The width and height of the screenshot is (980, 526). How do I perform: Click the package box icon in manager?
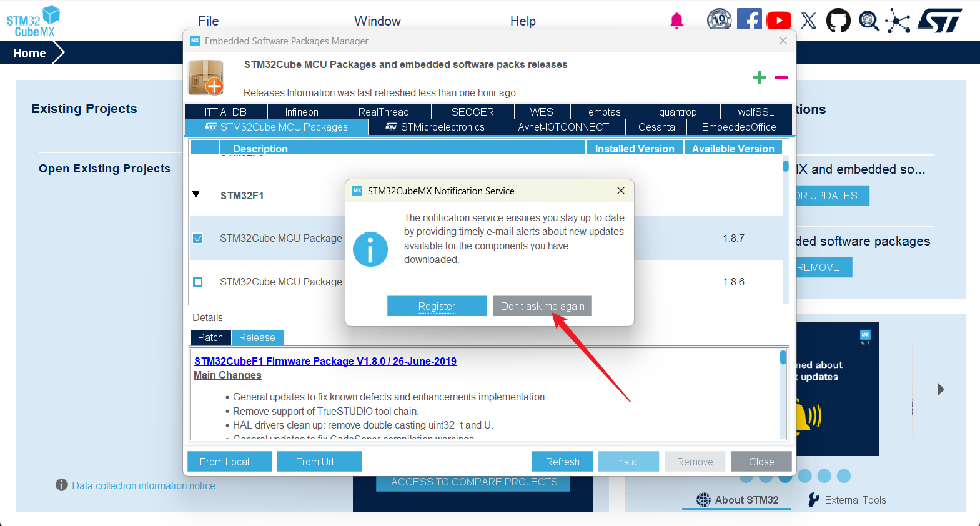pos(206,77)
